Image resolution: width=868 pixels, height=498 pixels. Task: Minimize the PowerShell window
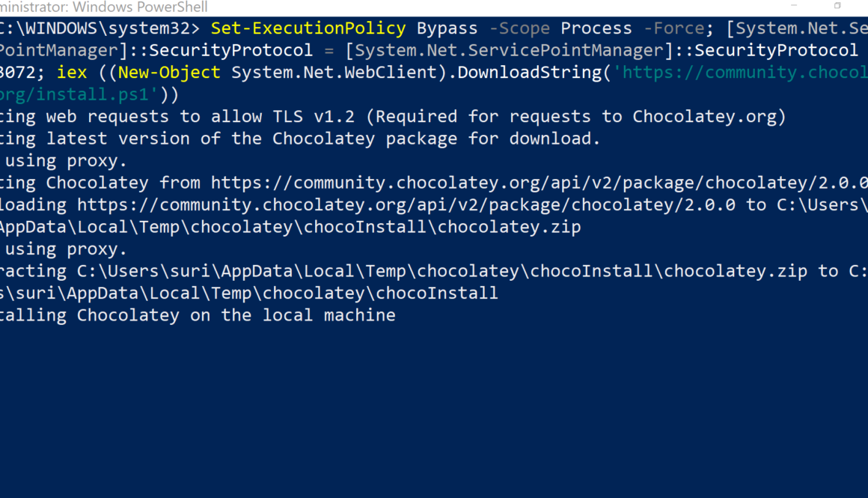click(793, 6)
